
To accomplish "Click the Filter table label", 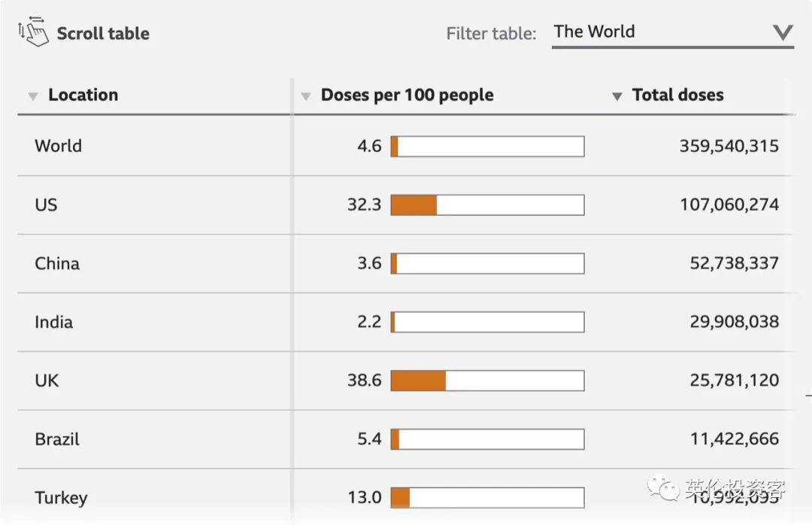I will coord(491,33).
